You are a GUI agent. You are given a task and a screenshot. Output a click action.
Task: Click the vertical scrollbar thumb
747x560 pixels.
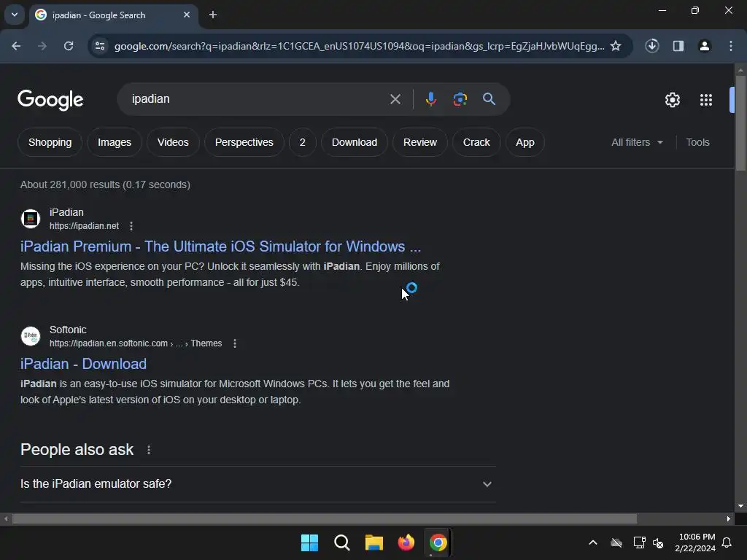[740, 122]
